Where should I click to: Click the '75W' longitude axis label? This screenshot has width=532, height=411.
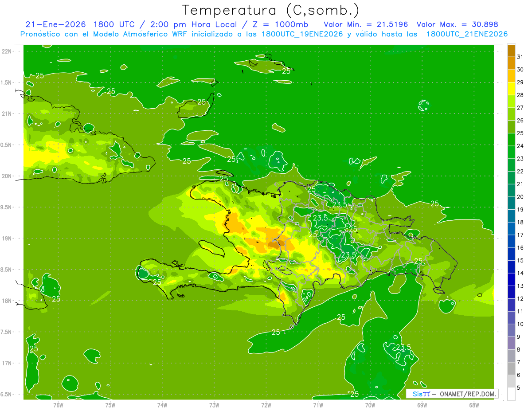pyautogui.click(x=110, y=405)
